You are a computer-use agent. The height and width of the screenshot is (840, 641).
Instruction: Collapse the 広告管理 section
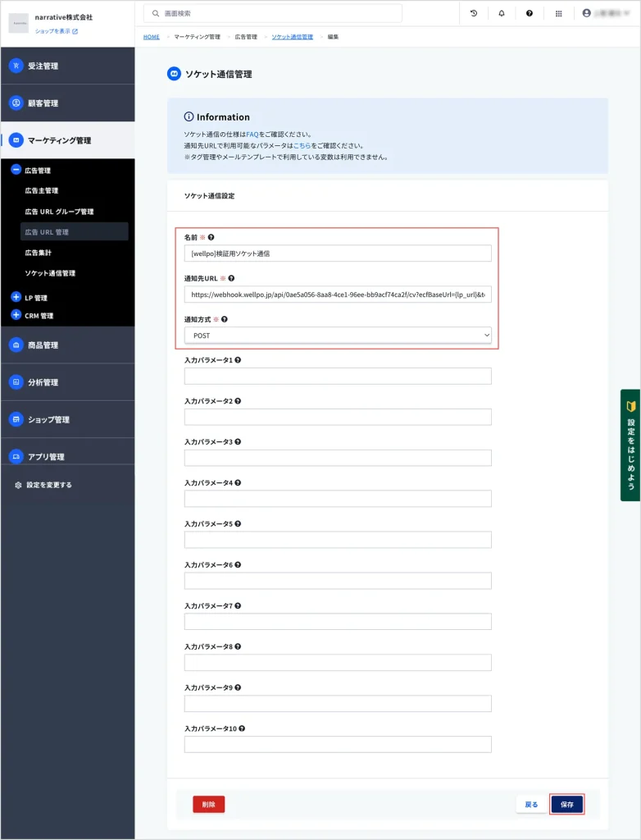pyautogui.click(x=16, y=171)
